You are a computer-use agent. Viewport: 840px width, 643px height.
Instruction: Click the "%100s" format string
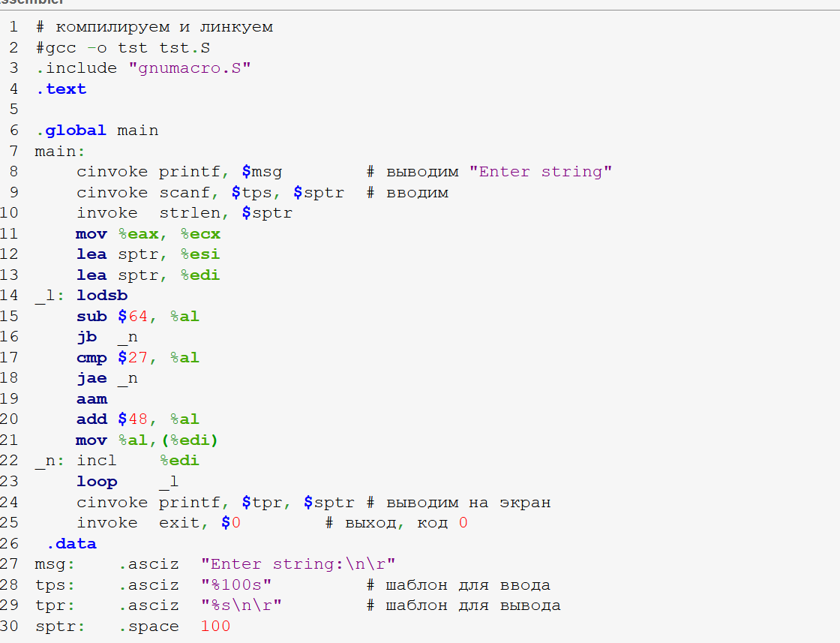click(x=235, y=584)
